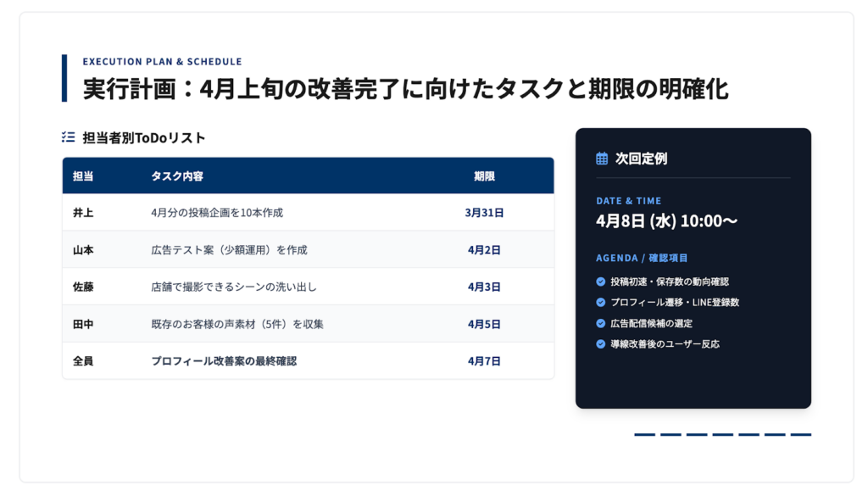The image size is (868, 491).
Task: Click the leftmost dash in the bottom-right divider
Action: click(x=644, y=435)
